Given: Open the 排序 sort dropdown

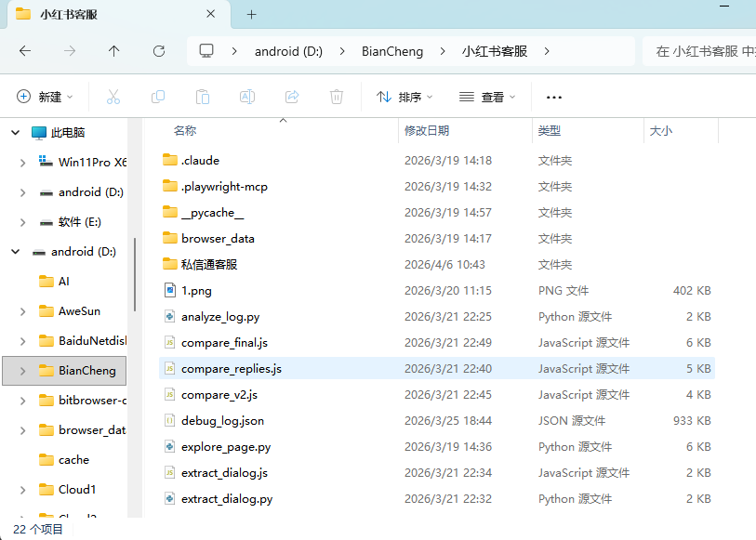Looking at the screenshot, I should (405, 97).
